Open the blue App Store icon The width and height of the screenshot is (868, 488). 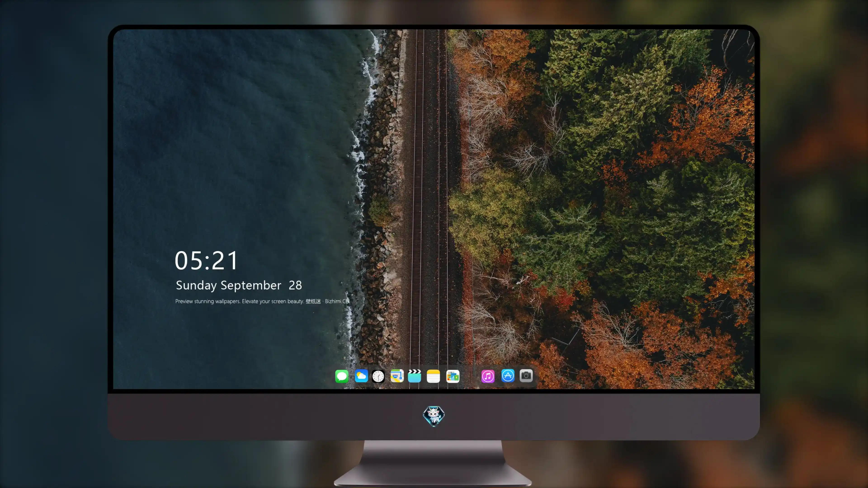[x=508, y=375]
